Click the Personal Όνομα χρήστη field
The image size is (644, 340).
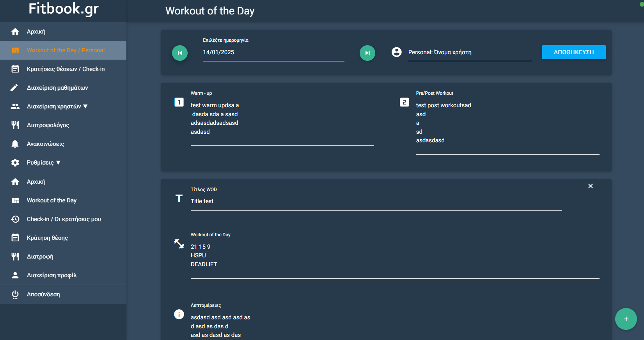tap(470, 52)
